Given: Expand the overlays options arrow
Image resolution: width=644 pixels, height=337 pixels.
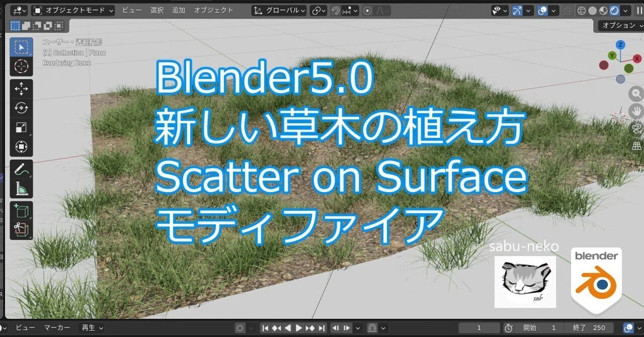Looking at the screenshot, I should pos(554,10).
